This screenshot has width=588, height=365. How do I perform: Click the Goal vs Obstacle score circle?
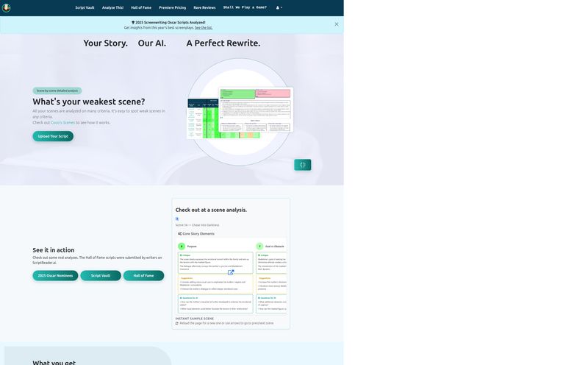pyautogui.click(x=259, y=247)
